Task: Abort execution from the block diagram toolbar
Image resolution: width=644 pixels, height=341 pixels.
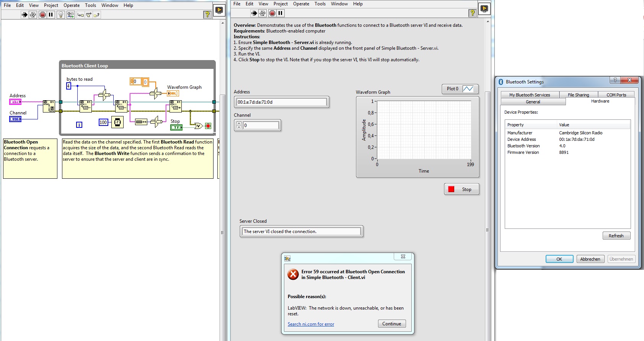Action: pos(43,15)
